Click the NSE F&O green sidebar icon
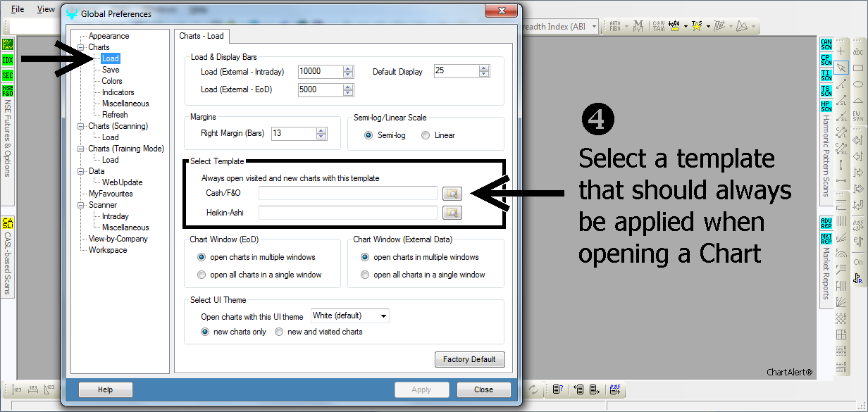The height and width of the screenshot is (412, 868). pos(8,91)
